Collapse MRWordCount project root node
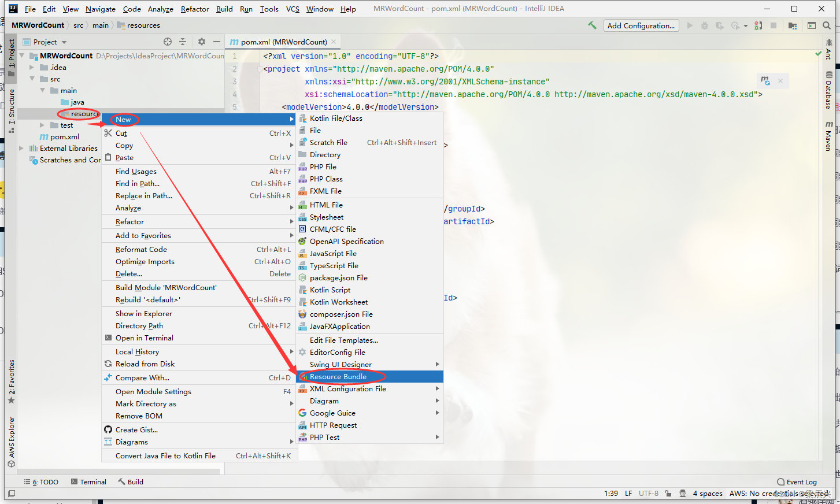 coord(22,55)
